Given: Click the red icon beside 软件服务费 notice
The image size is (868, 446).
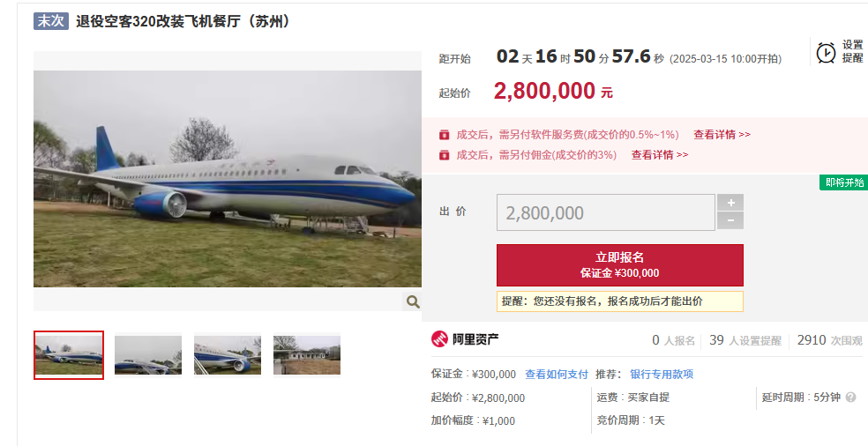Looking at the screenshot, I should pos(444,135).
